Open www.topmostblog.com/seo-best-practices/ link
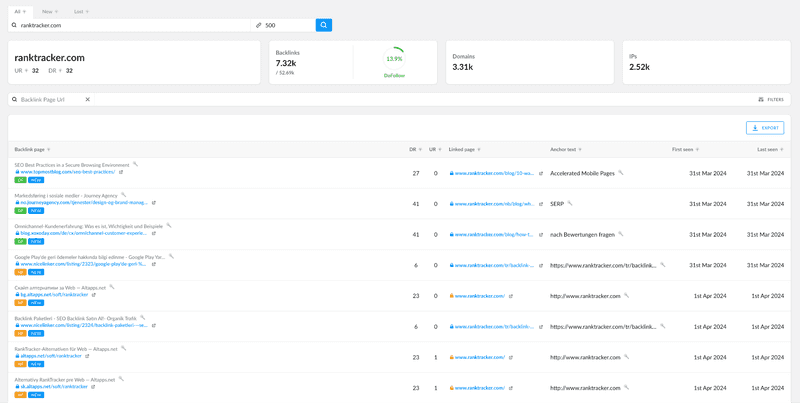This screenshot has height=403, width=800. pos(68,172)
